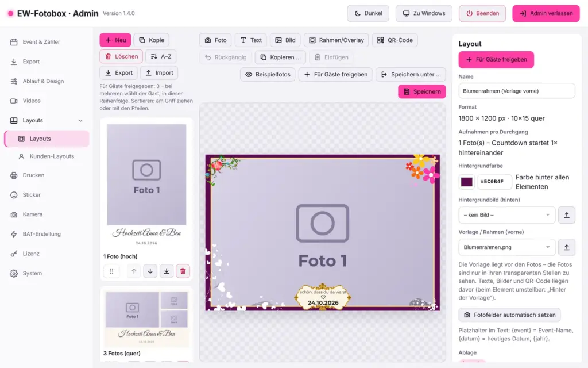Click the Lizenz key icon
Image resolution: width=588 pixels, height=368 pixels.
(14, 254)
